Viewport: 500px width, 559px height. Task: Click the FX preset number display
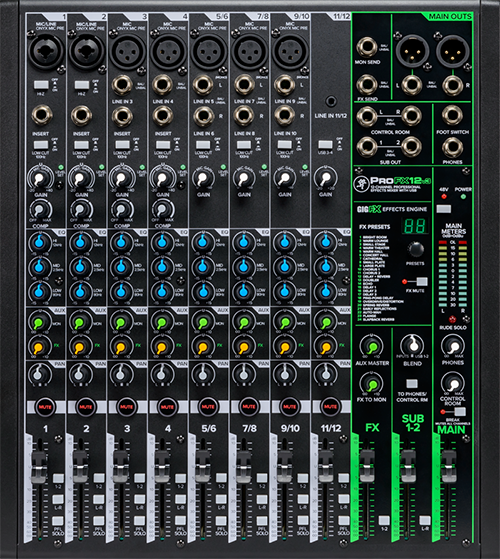[416, 226]
